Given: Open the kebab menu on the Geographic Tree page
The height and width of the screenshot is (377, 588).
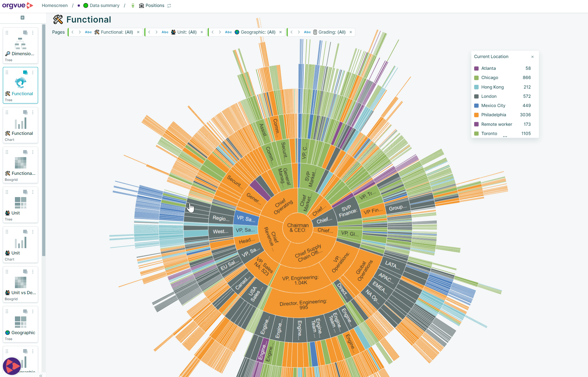Looking at the screenshot, I should tap(33, 311).
